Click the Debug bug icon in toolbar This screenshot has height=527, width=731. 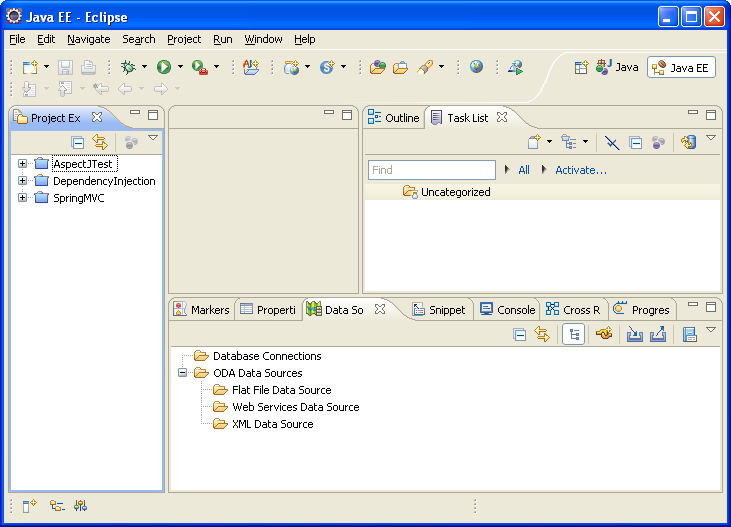(x=128, y=67)
